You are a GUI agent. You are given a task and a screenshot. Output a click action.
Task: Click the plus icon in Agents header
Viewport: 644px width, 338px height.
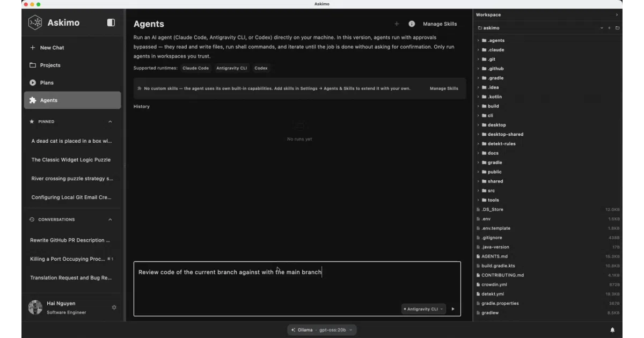tap(397, 24)
